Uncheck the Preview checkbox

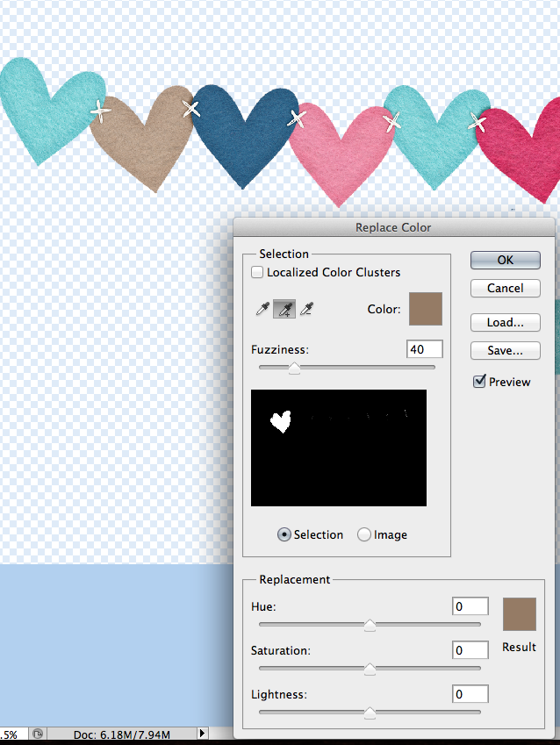[x=479, y=381]
